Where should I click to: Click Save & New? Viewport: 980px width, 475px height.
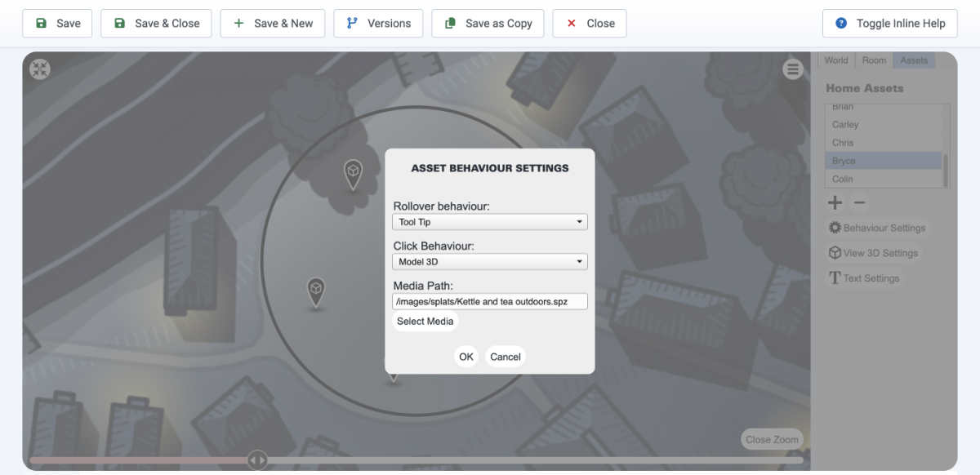tap(273, 24)
